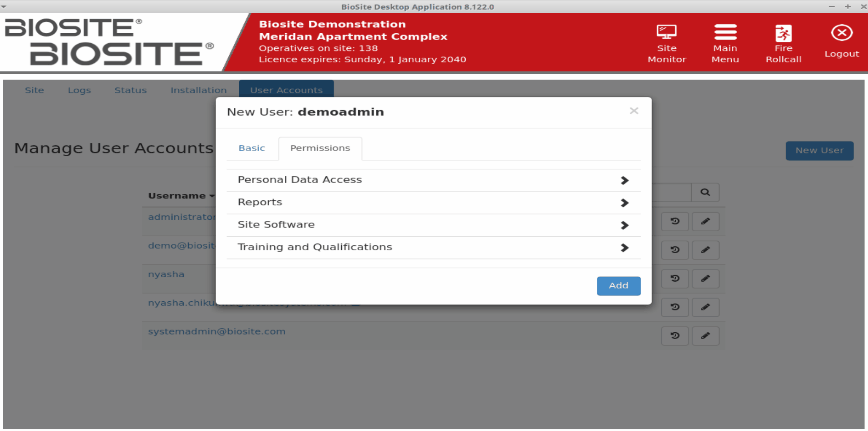Sort by Username column header
Viewport: 868px width, 431px height.
click(x=180, y=196)
